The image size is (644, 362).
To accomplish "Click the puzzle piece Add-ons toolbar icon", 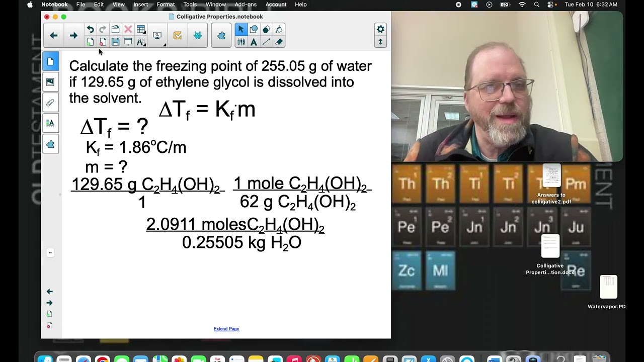I will pyautogui.click(x=221, y=36).
